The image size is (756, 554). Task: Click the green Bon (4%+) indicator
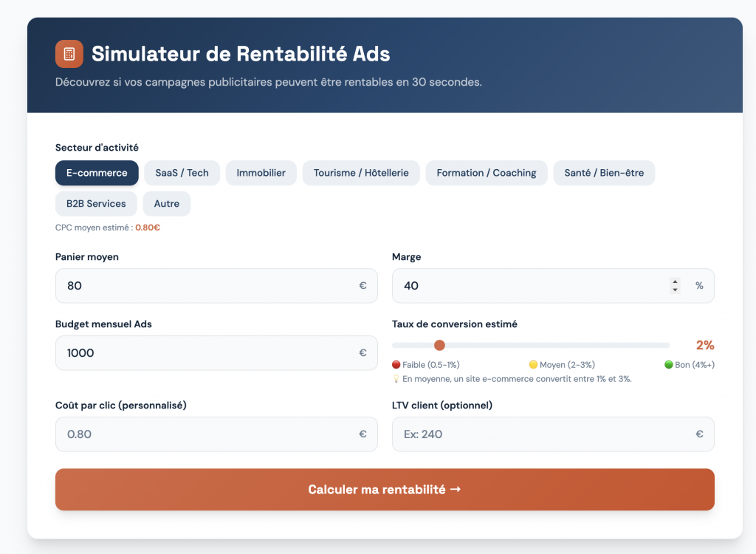pos(690,365)
